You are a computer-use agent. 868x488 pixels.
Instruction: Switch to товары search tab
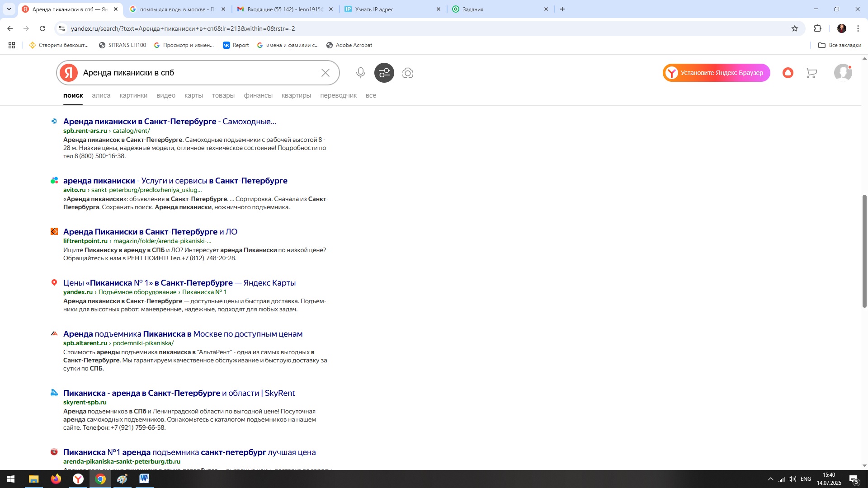pos(223,95)
